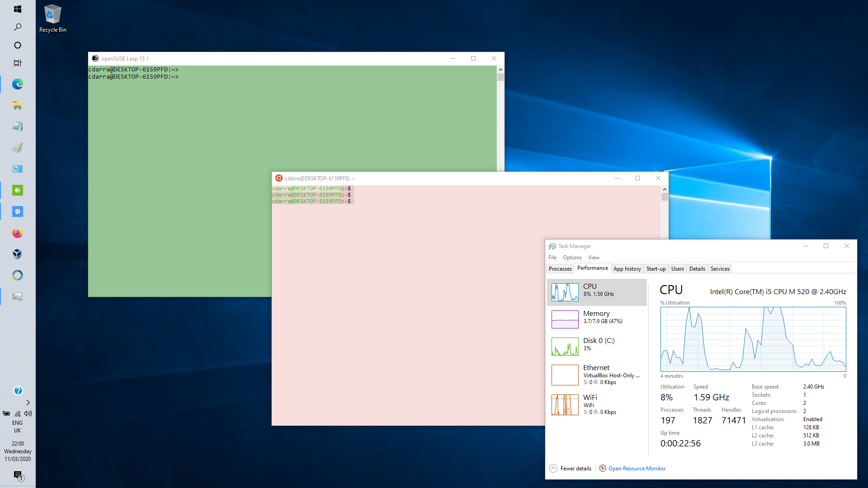Open VirtualBox from the taskbar
Viewport: 868px width, 488px height.
[x=17, y=254]
